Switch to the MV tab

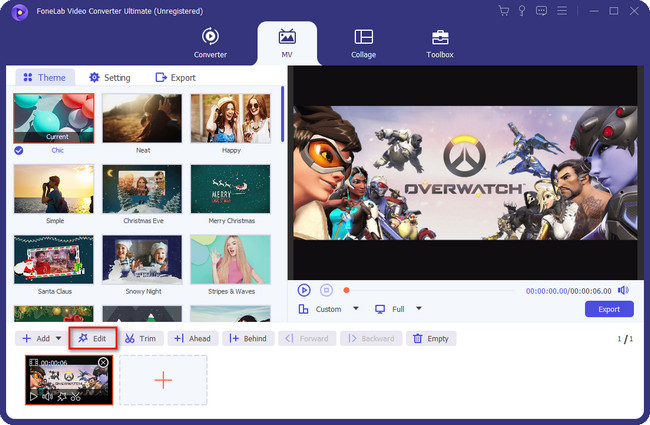tap(287, 43)
